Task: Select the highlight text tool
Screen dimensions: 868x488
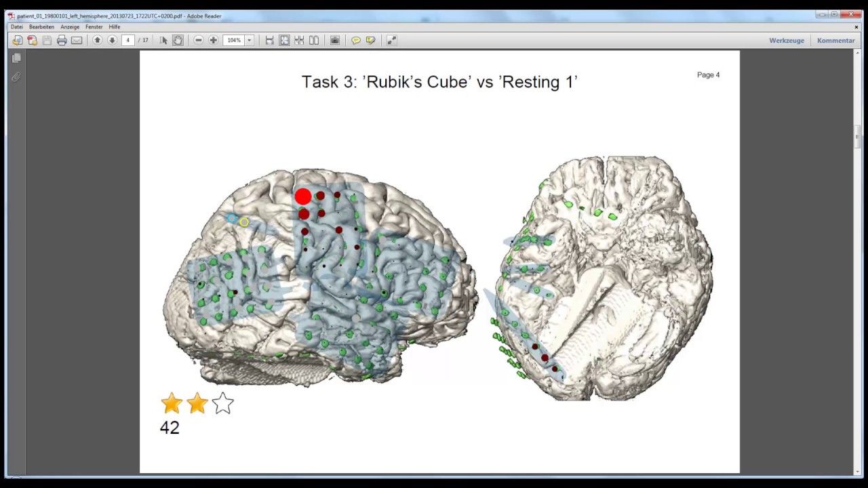Action: pyautogui.click(x=370, y=41)
